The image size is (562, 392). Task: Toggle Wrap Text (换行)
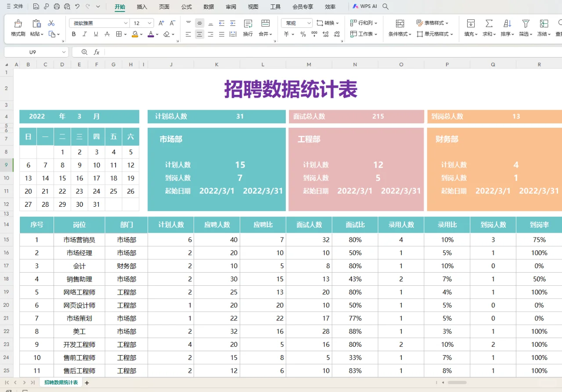click(248, 27)
